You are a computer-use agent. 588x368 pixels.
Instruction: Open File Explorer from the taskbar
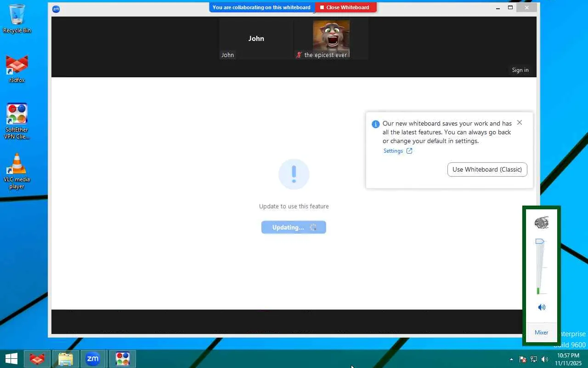pyautogui.click(x=66, y=359)
